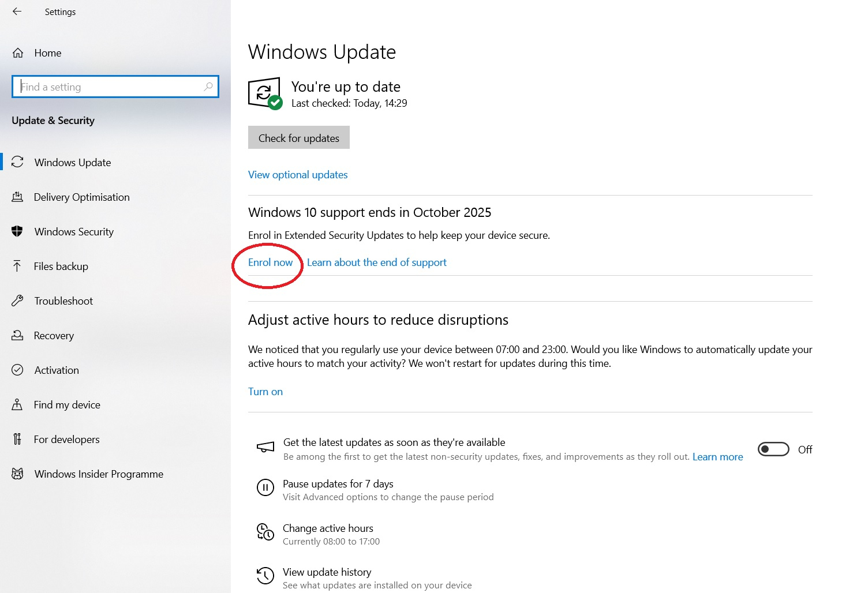
Task: Click the Find my device icon
Action: click(x=17, y=405)
